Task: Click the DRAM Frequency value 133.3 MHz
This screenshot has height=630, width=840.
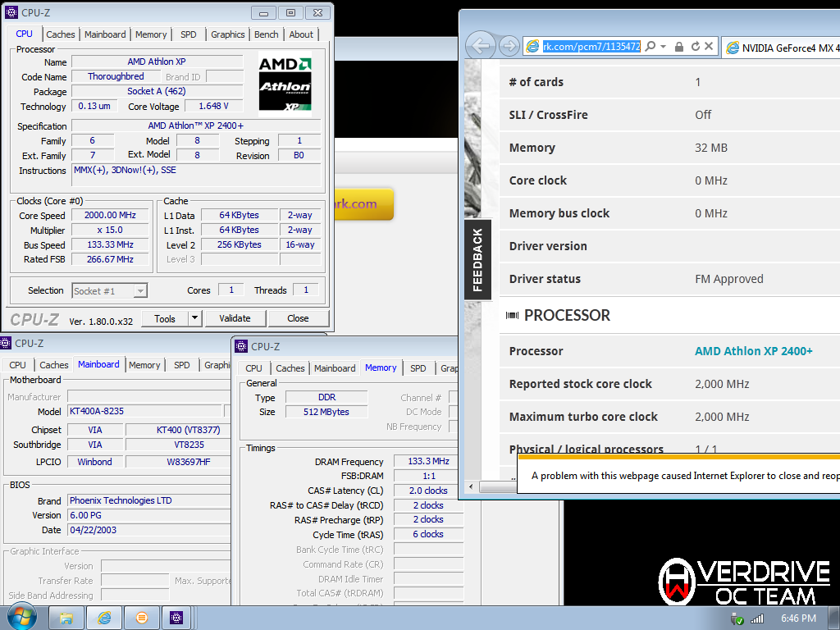Action: pos(428,461)
